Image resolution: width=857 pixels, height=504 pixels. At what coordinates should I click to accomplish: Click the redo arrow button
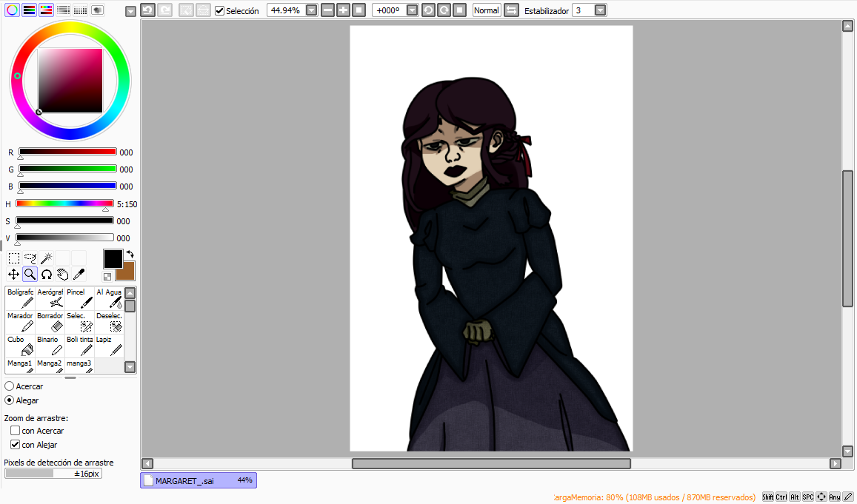tap(164, 10)
